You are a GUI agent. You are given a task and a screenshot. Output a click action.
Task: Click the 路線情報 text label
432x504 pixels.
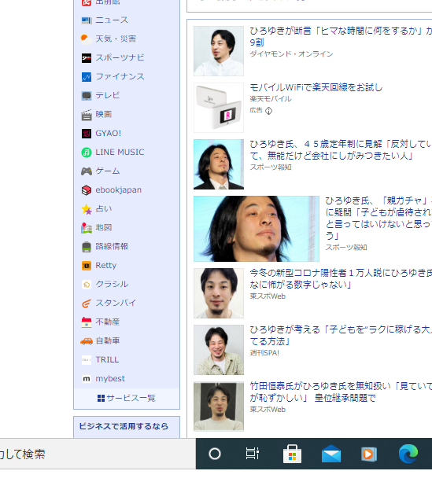(x=112, y=247)
